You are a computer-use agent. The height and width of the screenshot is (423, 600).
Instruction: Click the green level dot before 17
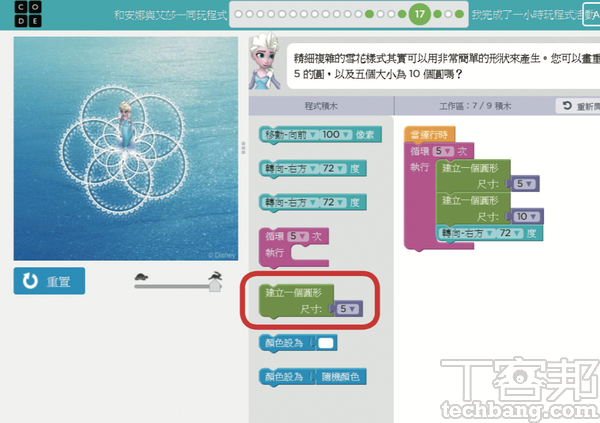click(402, 14)
